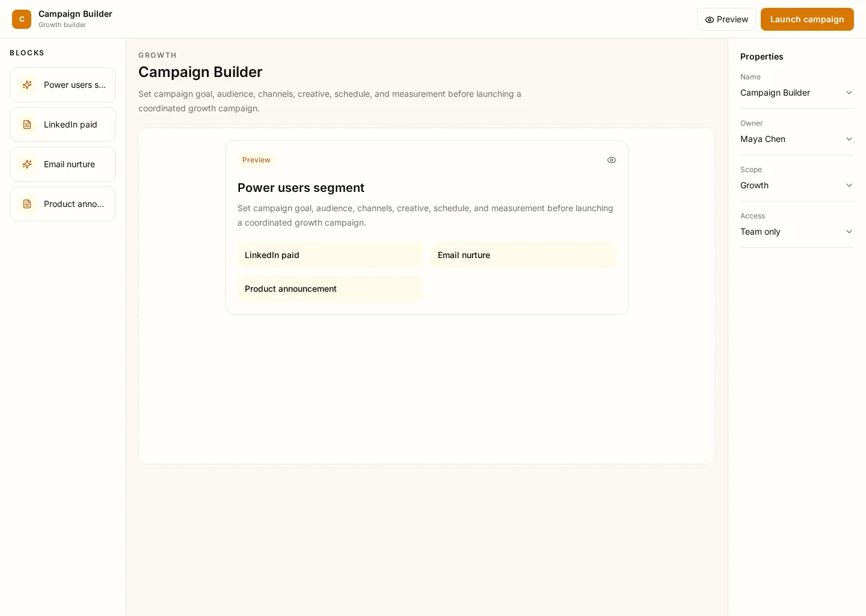Viewport: 866px width, 616px height.
Task: Click the GROWTH breadcrumb label
Action: (158, 55)
